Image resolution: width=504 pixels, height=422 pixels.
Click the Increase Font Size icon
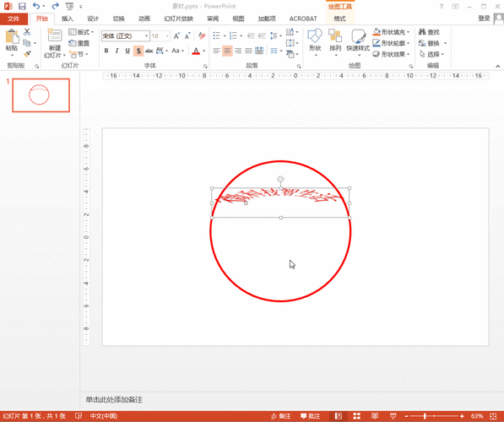click(176, 35)
